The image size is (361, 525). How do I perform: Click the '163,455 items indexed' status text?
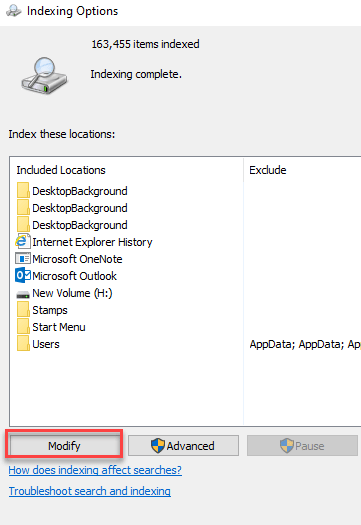[x=146, y=44]
